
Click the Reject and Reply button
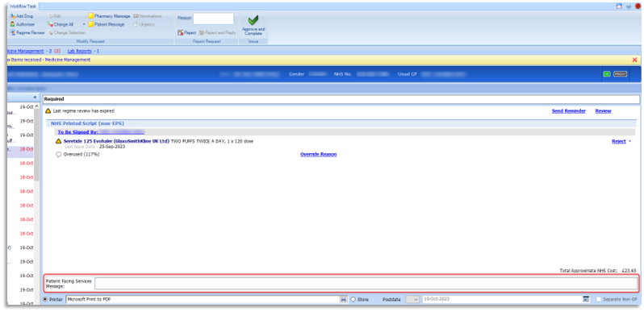coord(217,32)
